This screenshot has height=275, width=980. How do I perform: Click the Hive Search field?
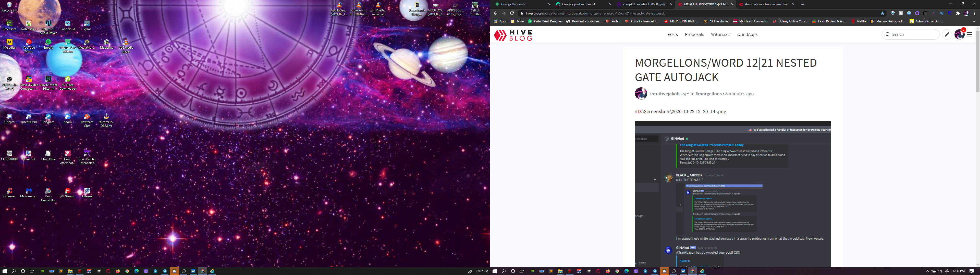pyautogui.click(x=913, y=34)
